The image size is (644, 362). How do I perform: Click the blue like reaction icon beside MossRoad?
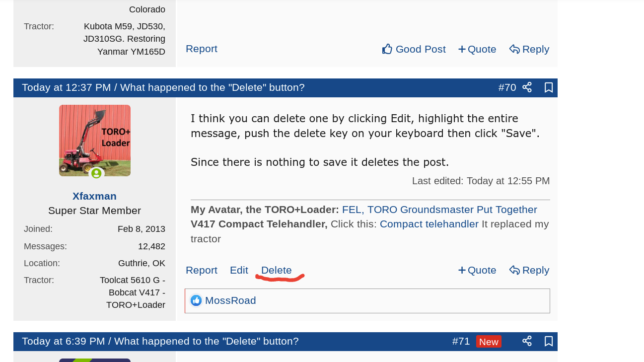pos(196,300)
